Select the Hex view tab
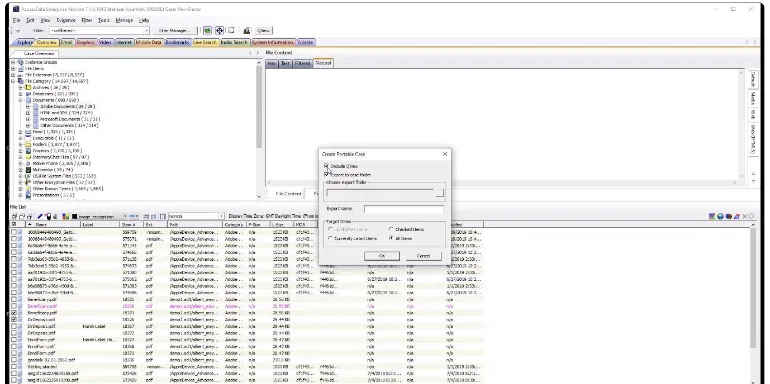770x384 pixels. click(272, 63)
